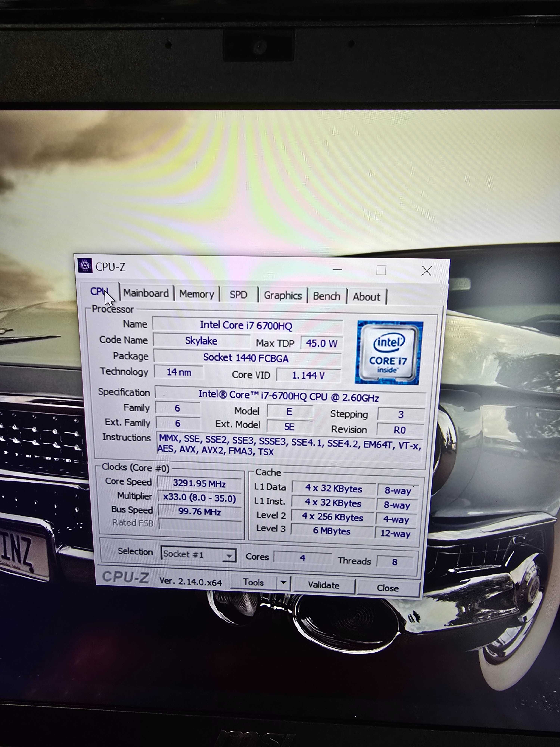The image size is (560, 747).
Task: Click the Cores count value 4
Action: [302, 558]
